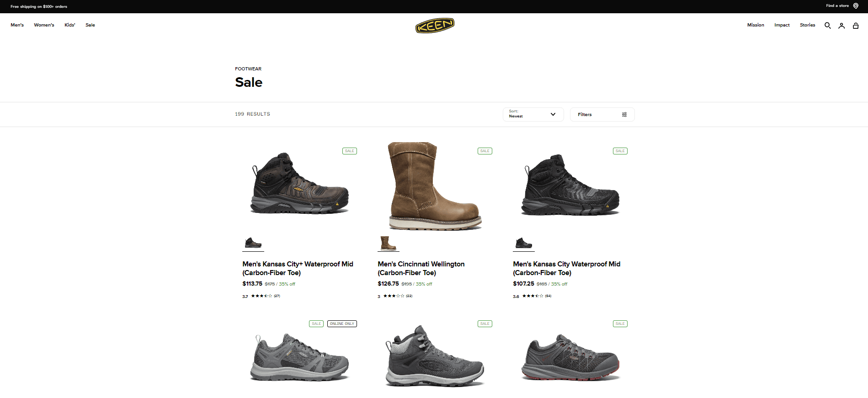The width and height of the screenshot is (868, 398).
Task: Open the Mission page link
Action: click(756, 25)
